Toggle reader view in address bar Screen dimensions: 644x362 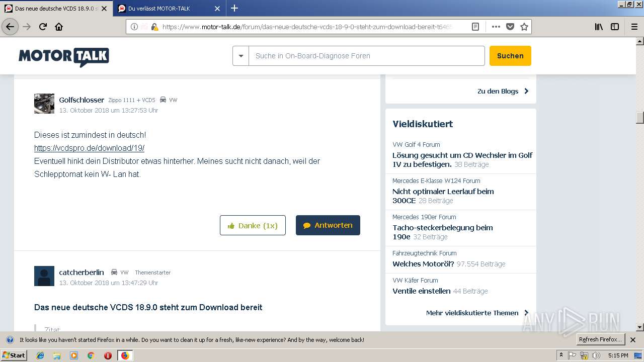coord(475,27)
